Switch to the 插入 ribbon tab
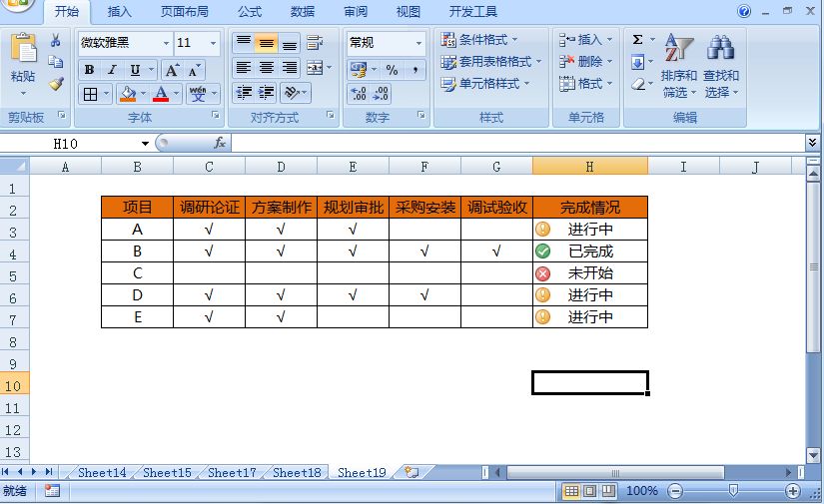The height and width of the screenshot is (504, 824). point(119,12)
